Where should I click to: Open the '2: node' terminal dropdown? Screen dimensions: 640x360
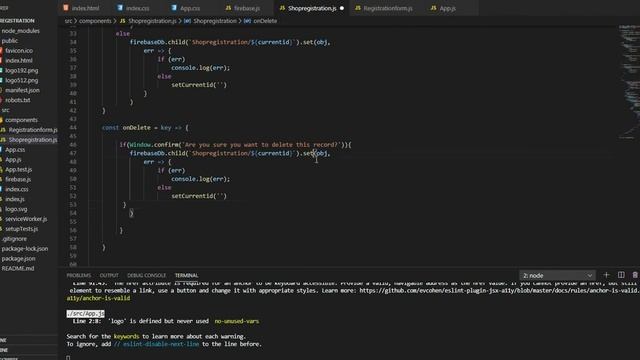(x=557, y=276)
